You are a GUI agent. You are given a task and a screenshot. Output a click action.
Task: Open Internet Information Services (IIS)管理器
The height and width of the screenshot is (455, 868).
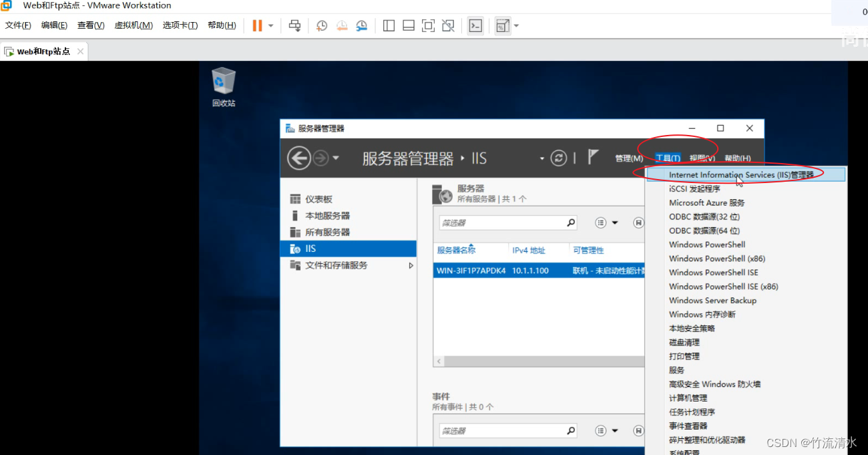[746, 174]
